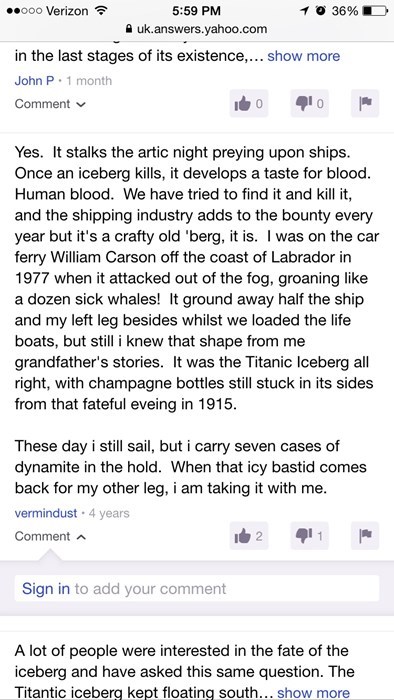Downvote John P's answer

(x=310, y=104)
